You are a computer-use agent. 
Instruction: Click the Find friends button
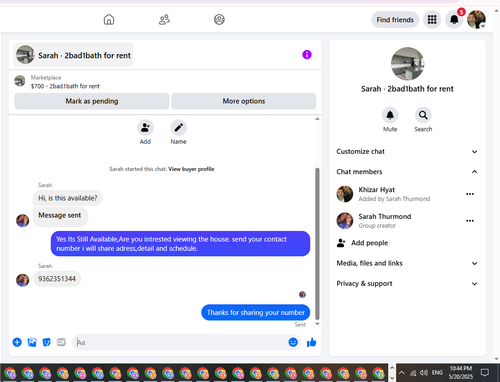click(x=395, y=20)
